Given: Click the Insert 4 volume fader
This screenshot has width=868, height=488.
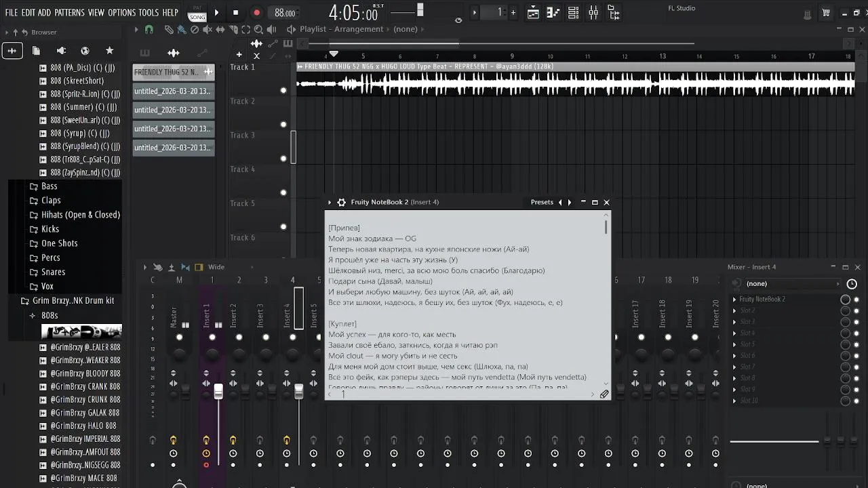Looking at the screenshot, I should [298, 392].
